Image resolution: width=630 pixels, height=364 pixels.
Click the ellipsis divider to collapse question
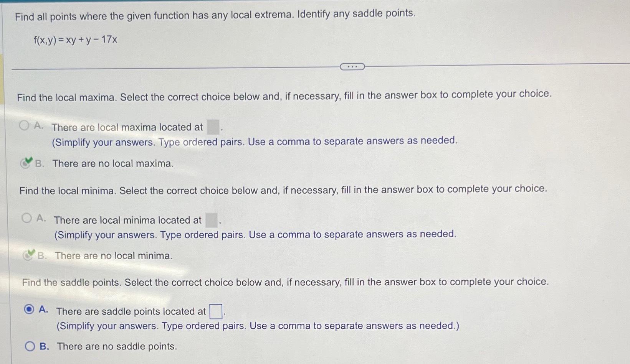point(352,67)
